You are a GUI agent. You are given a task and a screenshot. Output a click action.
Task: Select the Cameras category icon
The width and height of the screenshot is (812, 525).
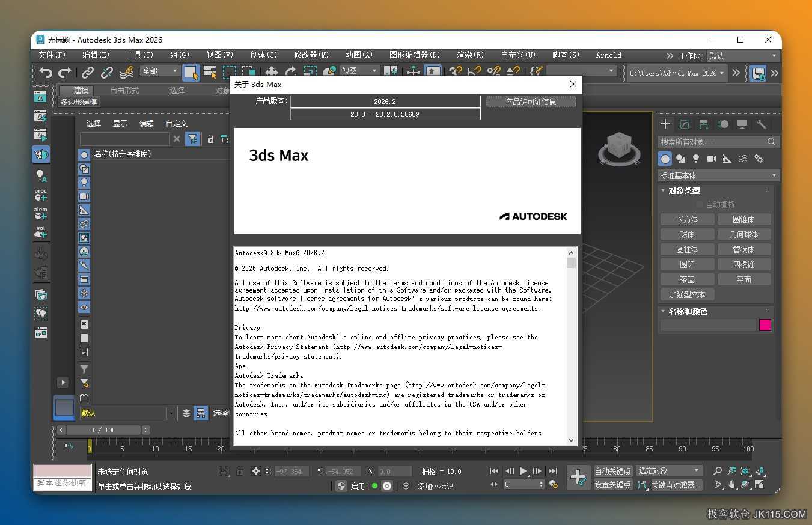[712, 159]
